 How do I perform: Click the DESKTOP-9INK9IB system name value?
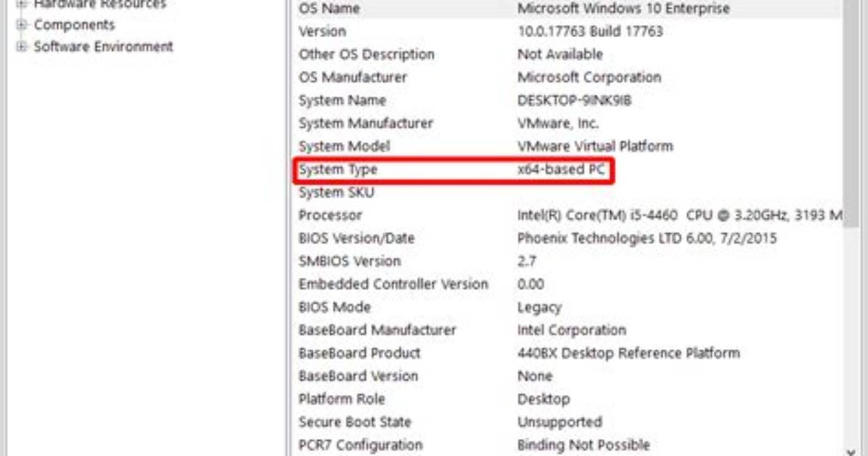coord(574,100)
